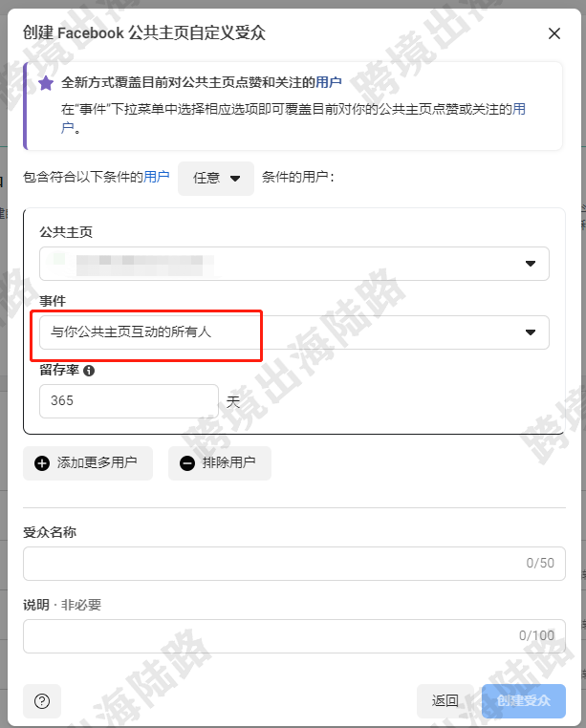This screenshot has width=586, height=728.
Task: Click the 创建受众 button
Action: coord(524,701)
